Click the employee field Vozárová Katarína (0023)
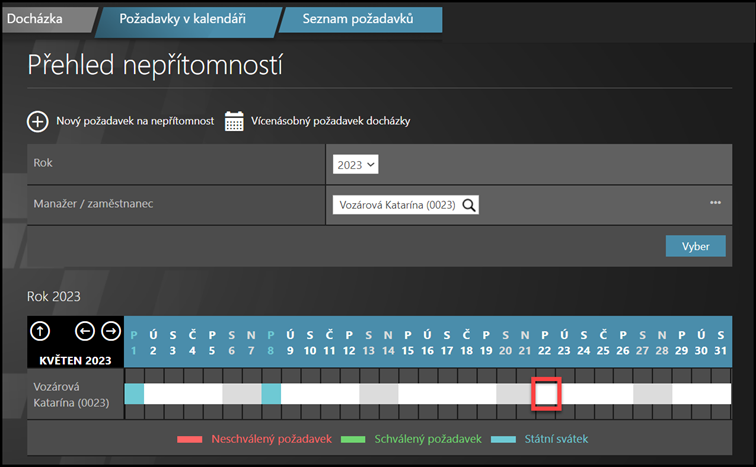This screenshot has width=756, height=467. (x=395, y=204)
